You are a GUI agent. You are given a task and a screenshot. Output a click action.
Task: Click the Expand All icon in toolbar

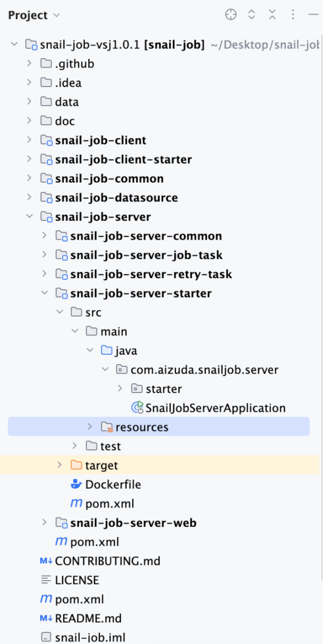click(x=251, y=15)
